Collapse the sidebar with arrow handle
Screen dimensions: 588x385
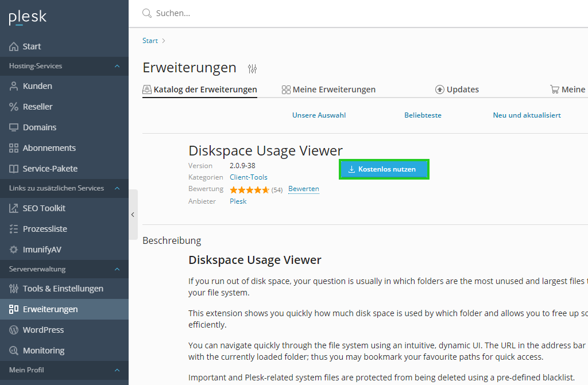[133, 215]
